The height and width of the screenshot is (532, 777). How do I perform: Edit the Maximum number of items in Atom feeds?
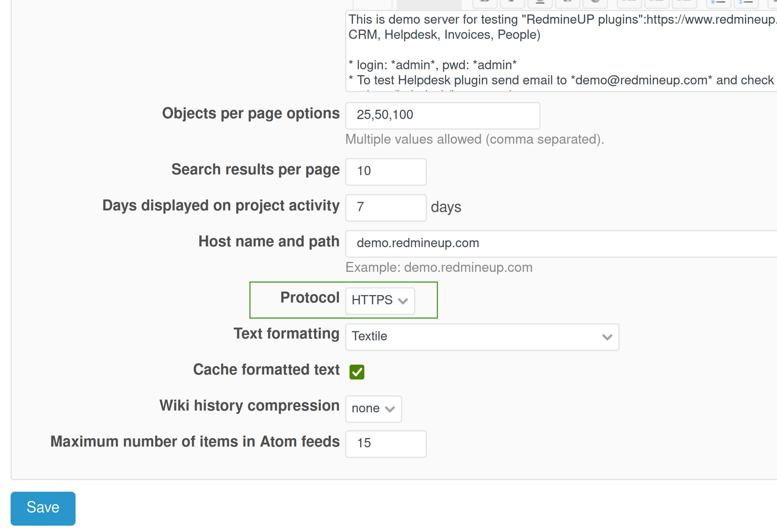coord(385,444)
